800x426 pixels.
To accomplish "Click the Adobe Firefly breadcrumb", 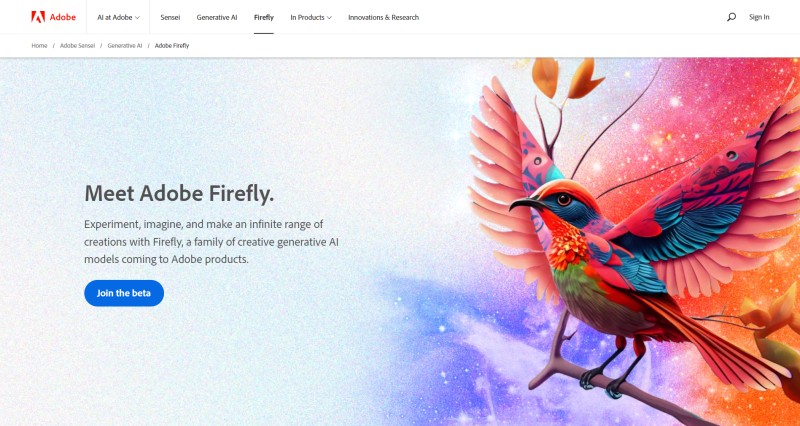I will (x=172, y=45).
